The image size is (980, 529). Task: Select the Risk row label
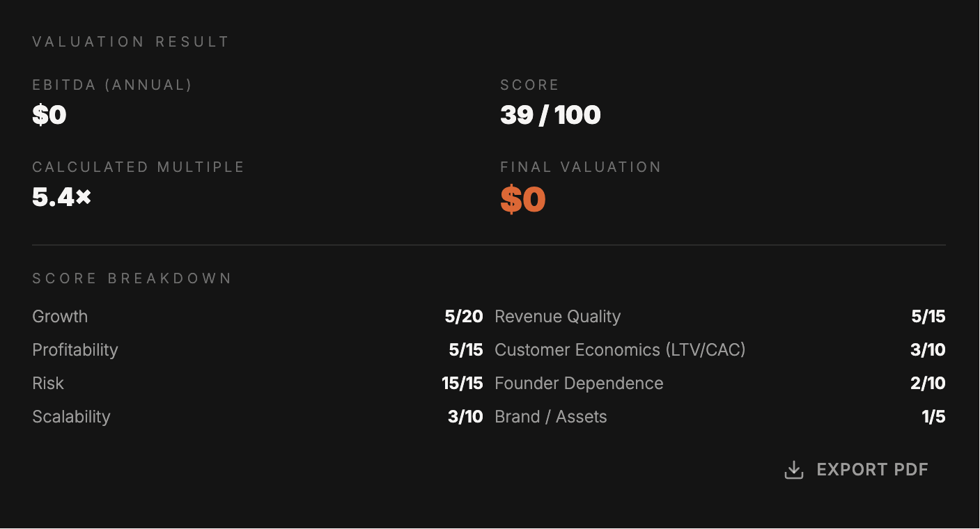(x=48, y=384)
